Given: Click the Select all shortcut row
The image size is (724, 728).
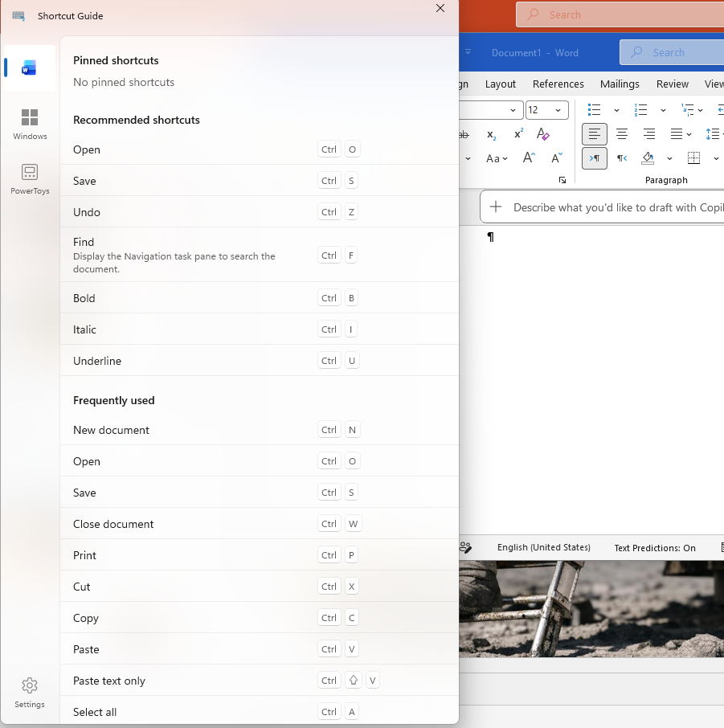Looking at the screenshot, I should pyautogui.click(x=259, y=711).
